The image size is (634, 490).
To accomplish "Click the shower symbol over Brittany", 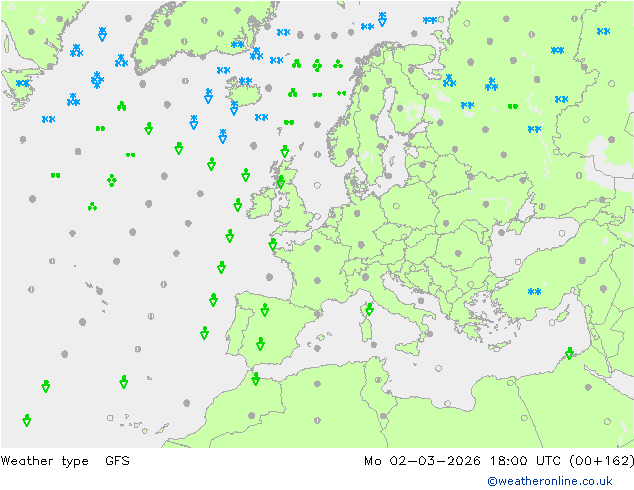I will (273, 244).
